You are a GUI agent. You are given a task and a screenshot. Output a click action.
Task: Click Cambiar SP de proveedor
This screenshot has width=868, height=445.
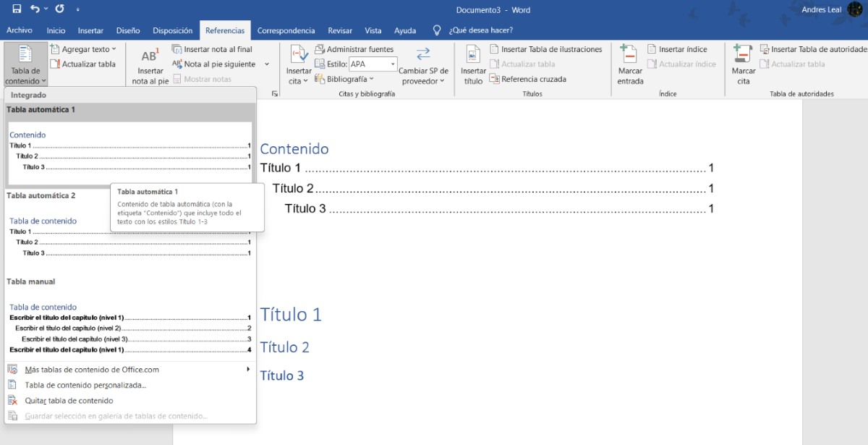[424, 65]
